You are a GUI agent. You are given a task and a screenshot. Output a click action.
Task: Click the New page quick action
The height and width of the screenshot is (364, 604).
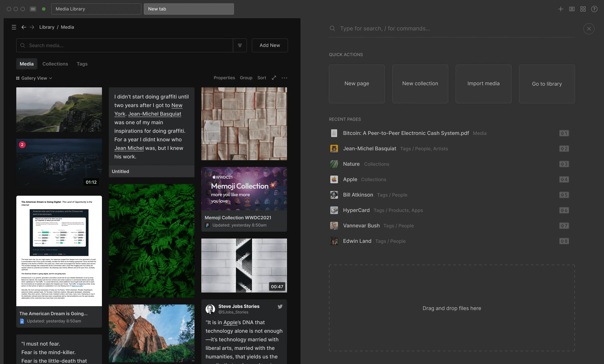(357, 84)
